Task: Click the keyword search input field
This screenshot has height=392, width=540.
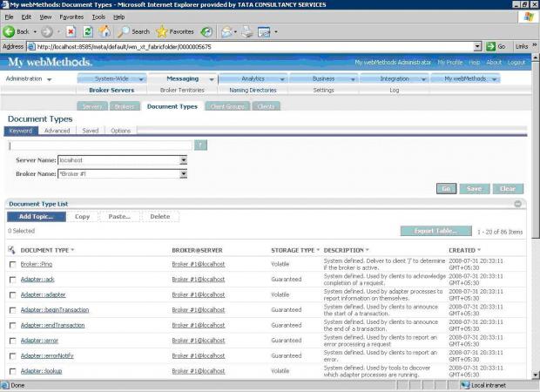Action: tap(100, 145)
